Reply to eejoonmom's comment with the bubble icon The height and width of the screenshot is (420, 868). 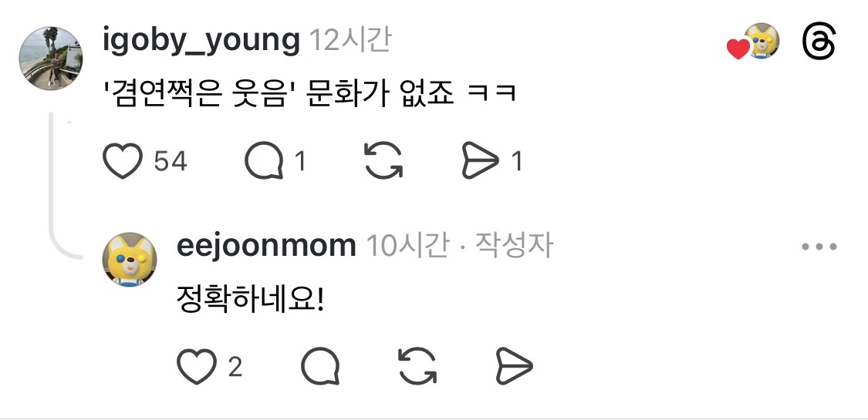coord(320,366)
